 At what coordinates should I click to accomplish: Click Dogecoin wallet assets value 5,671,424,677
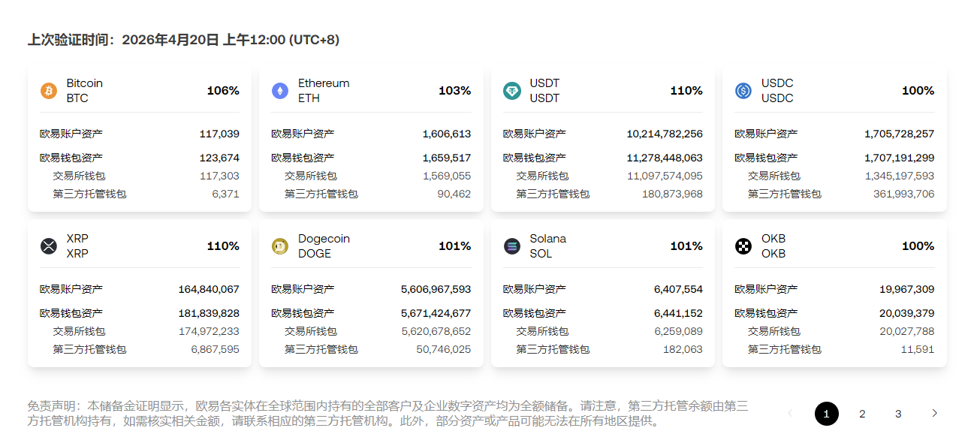tap(436, 313)
